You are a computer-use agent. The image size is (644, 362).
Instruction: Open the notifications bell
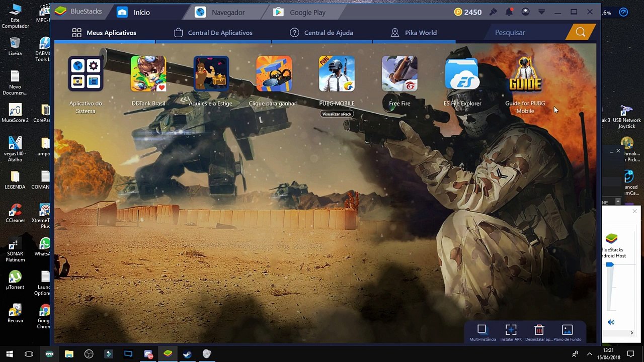(509, 12)
